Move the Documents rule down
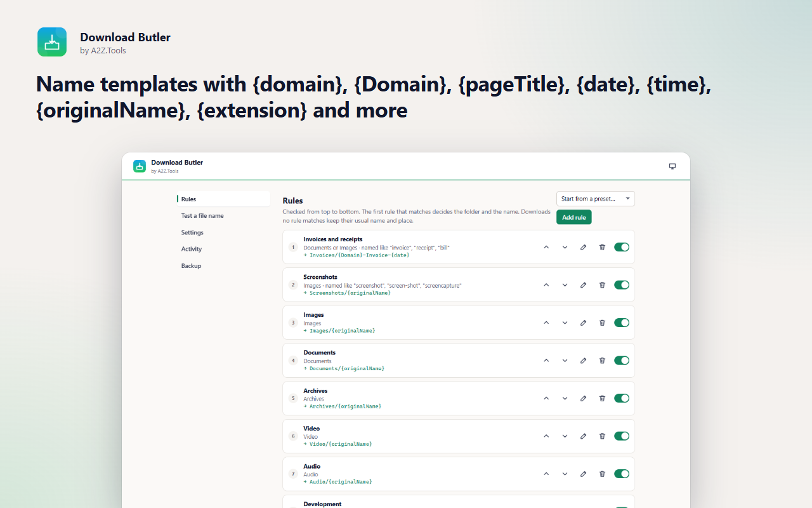Viewport: 812px width, 508px height. point(565,361)
